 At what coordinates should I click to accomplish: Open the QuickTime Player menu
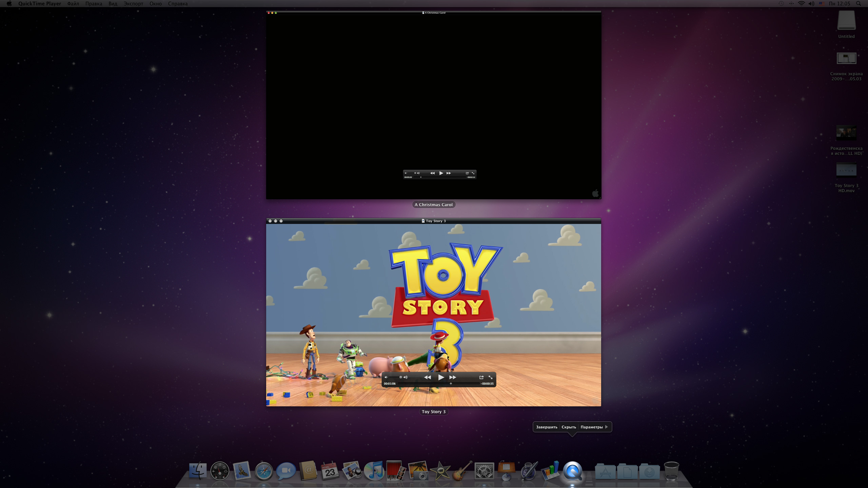40,4
